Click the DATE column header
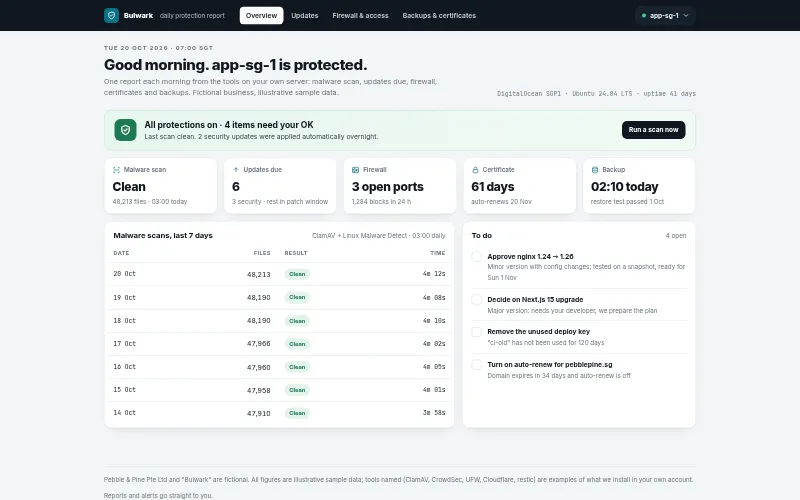Screen dimensions: 800x500 (121, 253)
